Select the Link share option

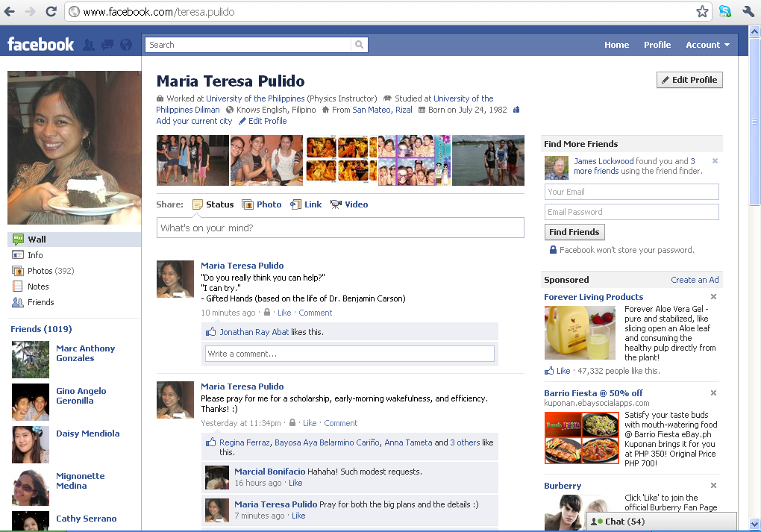(306, 204)
